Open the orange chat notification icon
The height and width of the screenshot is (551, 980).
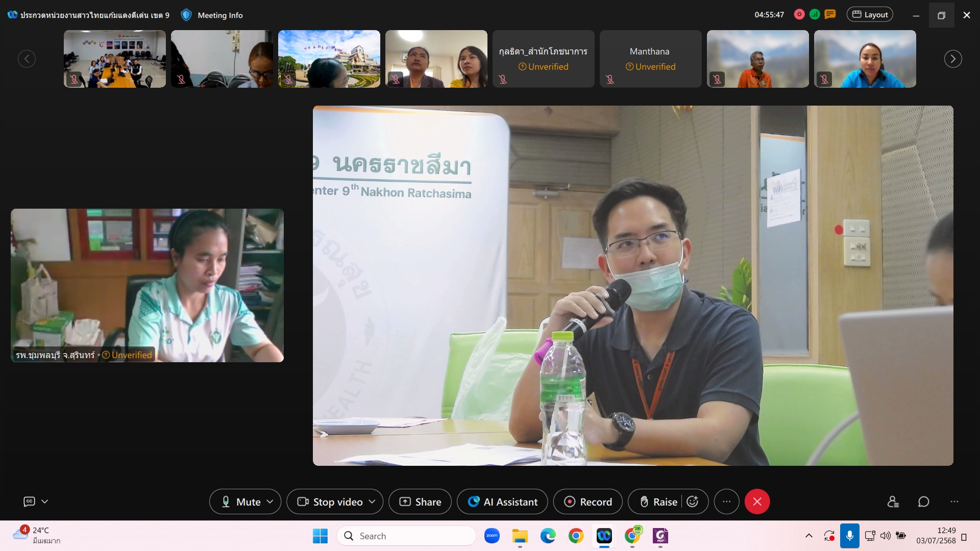coord(830,14)
